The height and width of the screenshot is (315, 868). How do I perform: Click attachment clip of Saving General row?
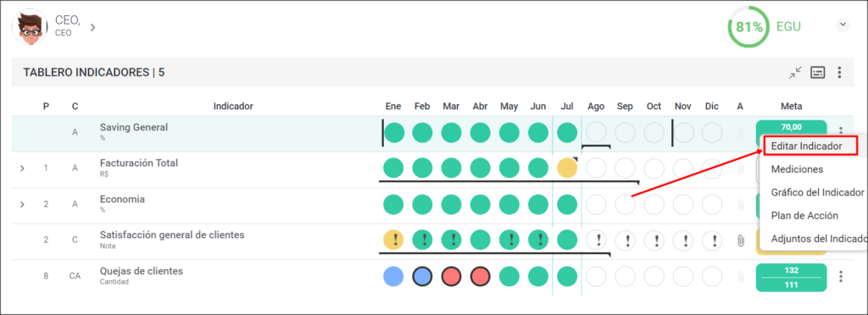point(740,133)
